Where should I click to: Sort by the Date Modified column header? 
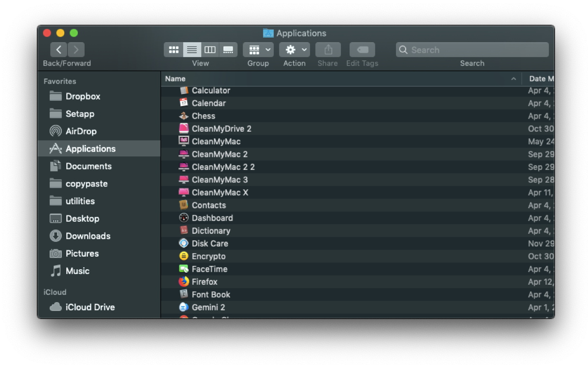click(x=539, y=78)
